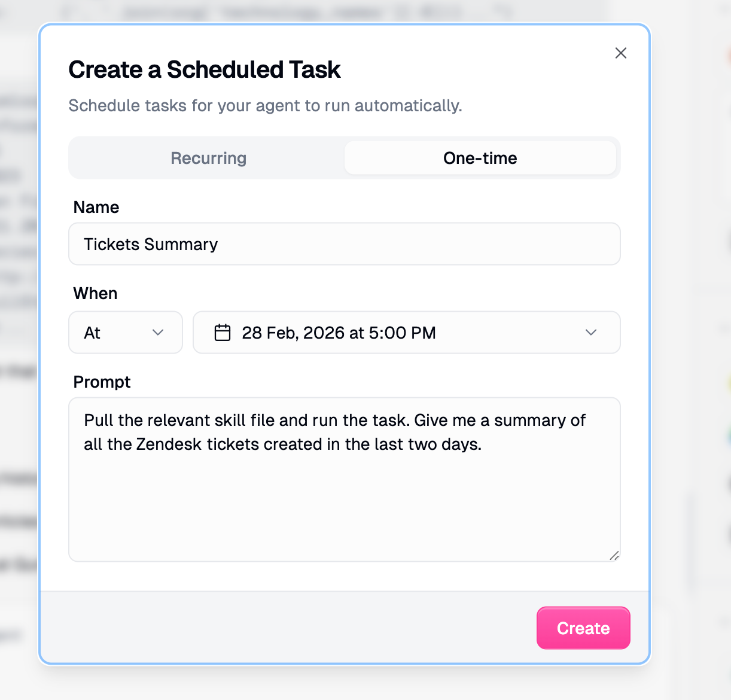Click the chevron icon on the date-time field
Screen dimensions: 731x700
click(591, 333)
